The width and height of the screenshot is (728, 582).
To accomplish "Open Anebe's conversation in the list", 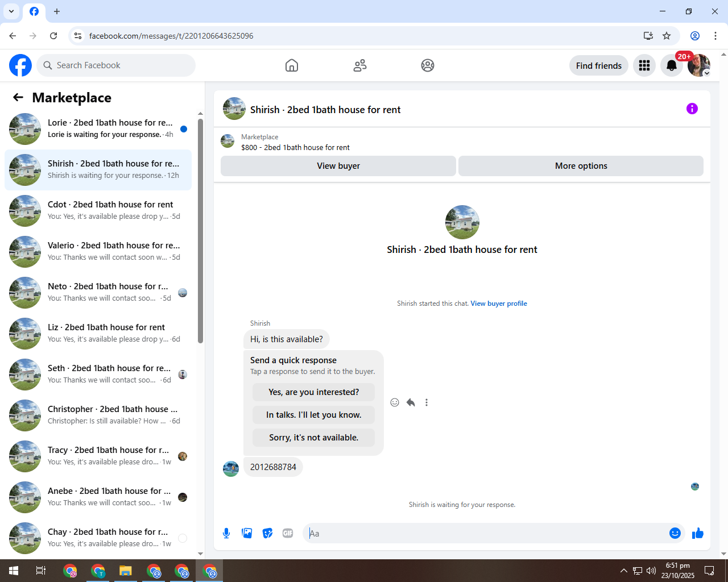I will [x=98, y=497].
